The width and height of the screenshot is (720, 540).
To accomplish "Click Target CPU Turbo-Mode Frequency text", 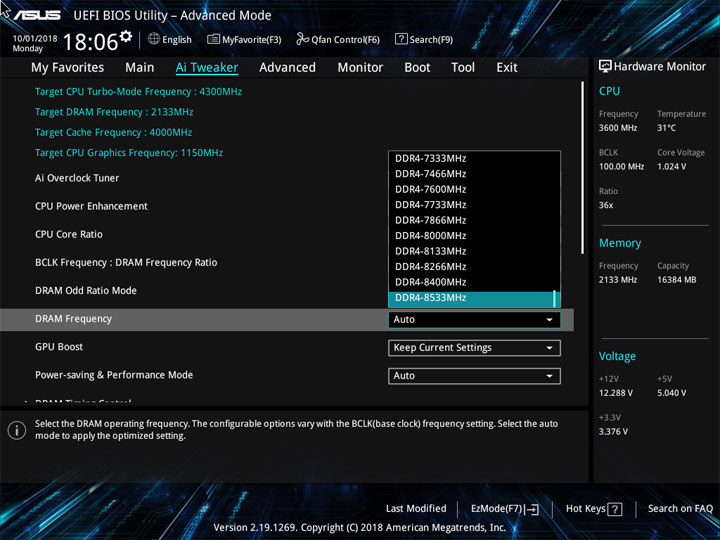I will pos(138,91).
